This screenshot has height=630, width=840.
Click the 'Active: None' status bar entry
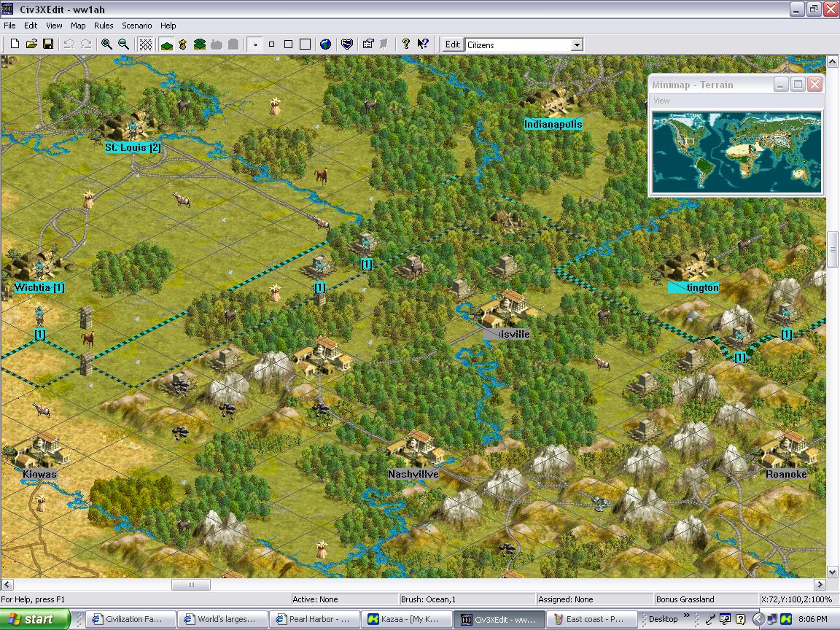coord(344,599)
